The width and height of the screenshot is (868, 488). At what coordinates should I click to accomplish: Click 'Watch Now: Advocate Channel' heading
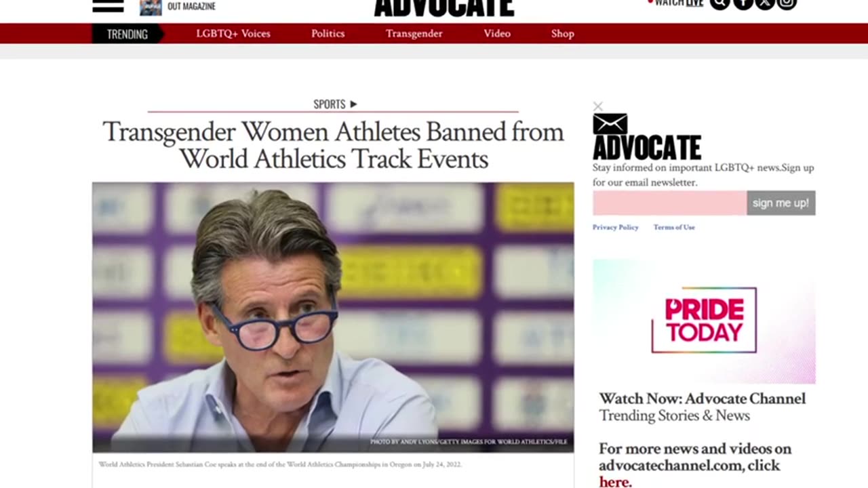(x=703, y=399)
